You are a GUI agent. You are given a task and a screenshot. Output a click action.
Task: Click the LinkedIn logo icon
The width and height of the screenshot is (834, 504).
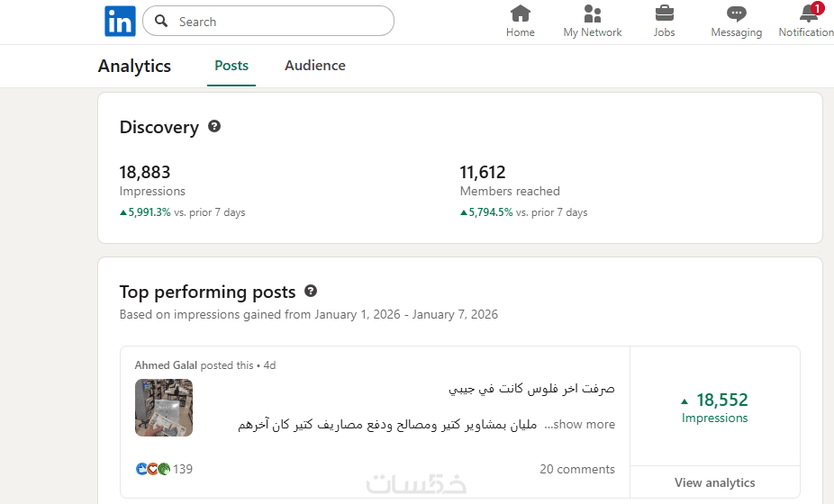coord(120,22)
